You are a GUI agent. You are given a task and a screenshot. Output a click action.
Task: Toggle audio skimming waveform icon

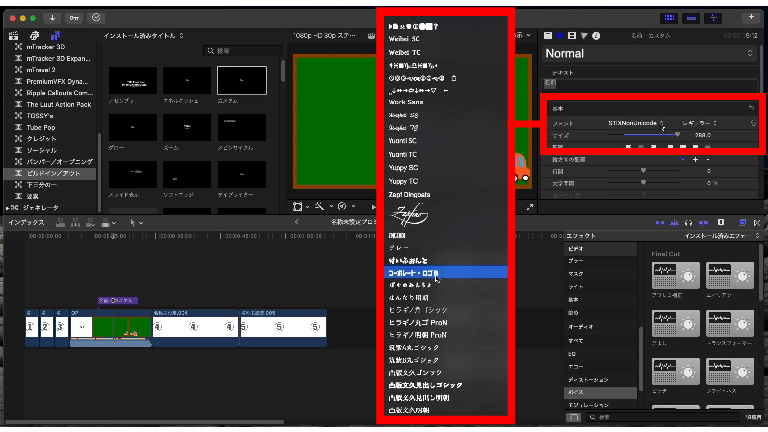point(674,223)
